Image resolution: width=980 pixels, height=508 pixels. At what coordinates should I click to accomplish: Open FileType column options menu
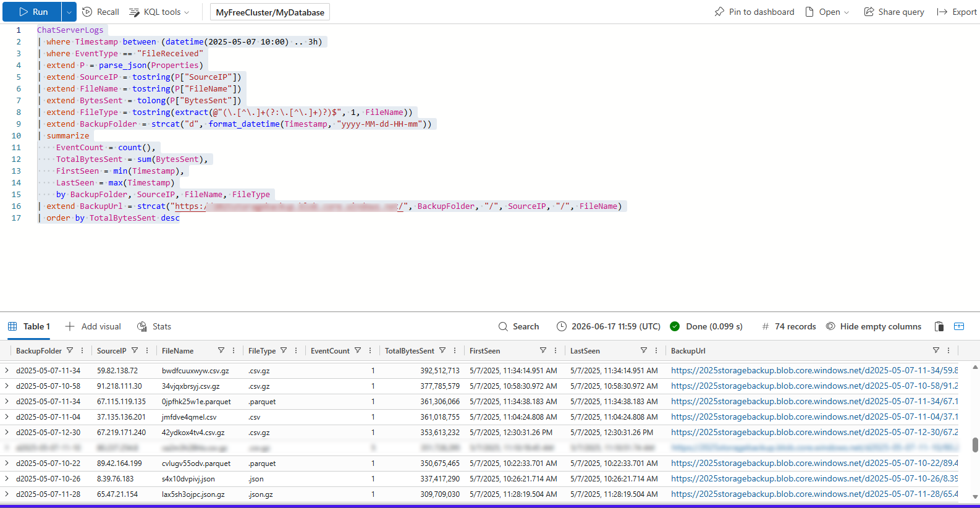(296, 350)
